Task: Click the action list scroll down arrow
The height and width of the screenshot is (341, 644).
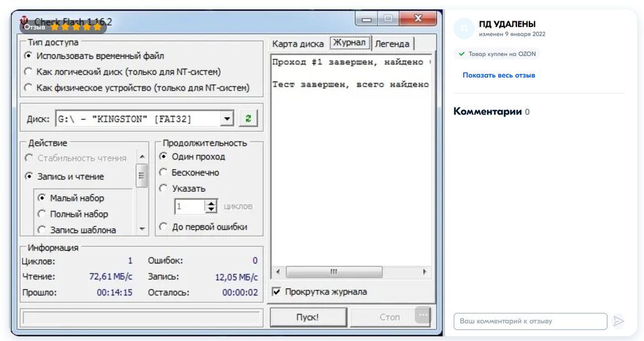Action: (142, 229)
